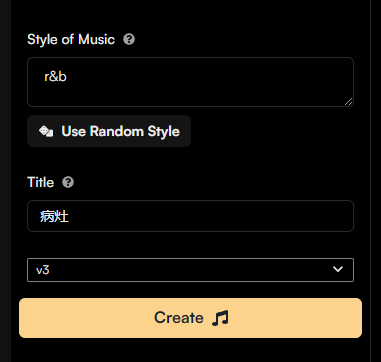Click the blank space inside the Title box

210,216
